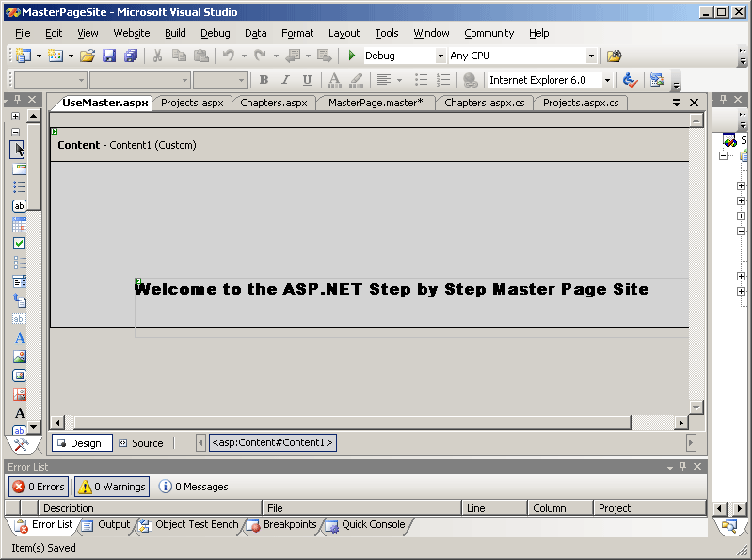Select the CheckBox control in the Toolbox
The width and height of the screenshot is (752, 560).
coord(19,244)
